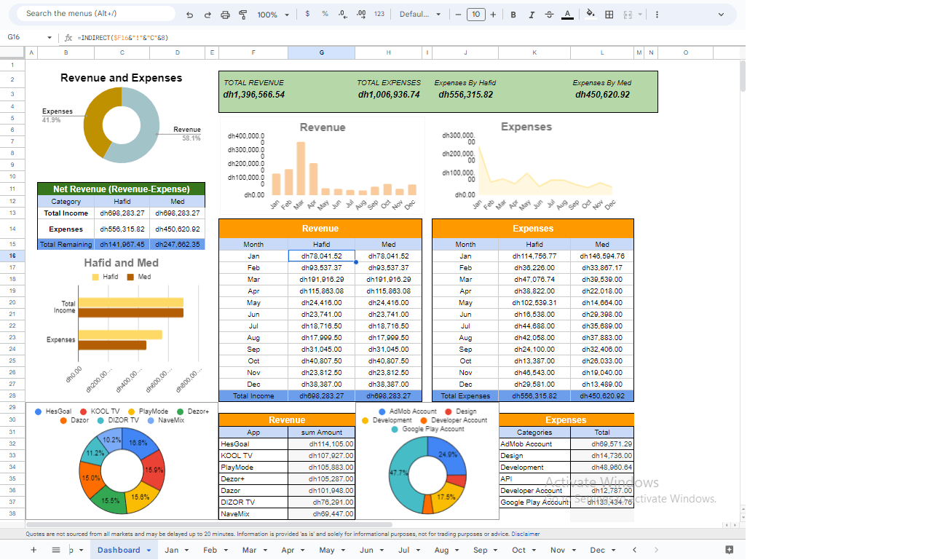Increase decimal places icon
932x560 pixels.
[360, 15]
